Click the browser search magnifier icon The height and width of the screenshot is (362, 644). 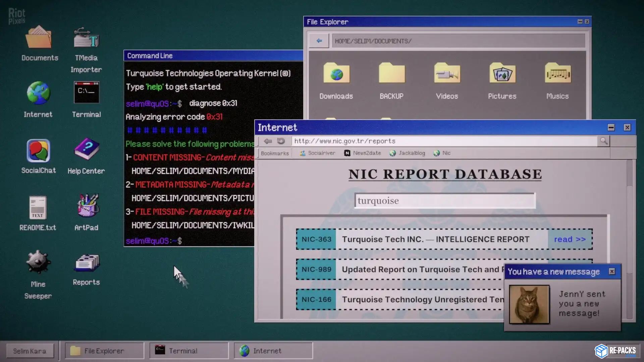click(x=603, y=141)
